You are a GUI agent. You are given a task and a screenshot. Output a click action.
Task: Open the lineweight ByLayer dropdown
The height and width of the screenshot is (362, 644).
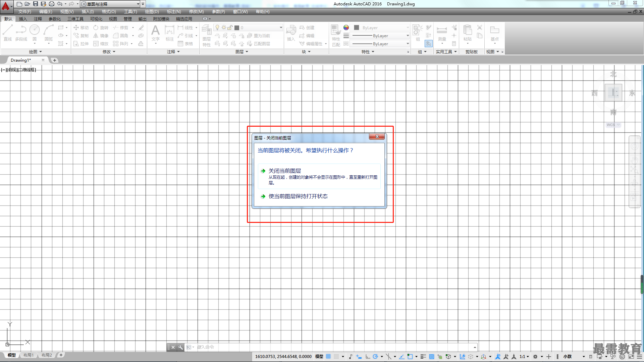pyautogui.click(x=380, y=36)
